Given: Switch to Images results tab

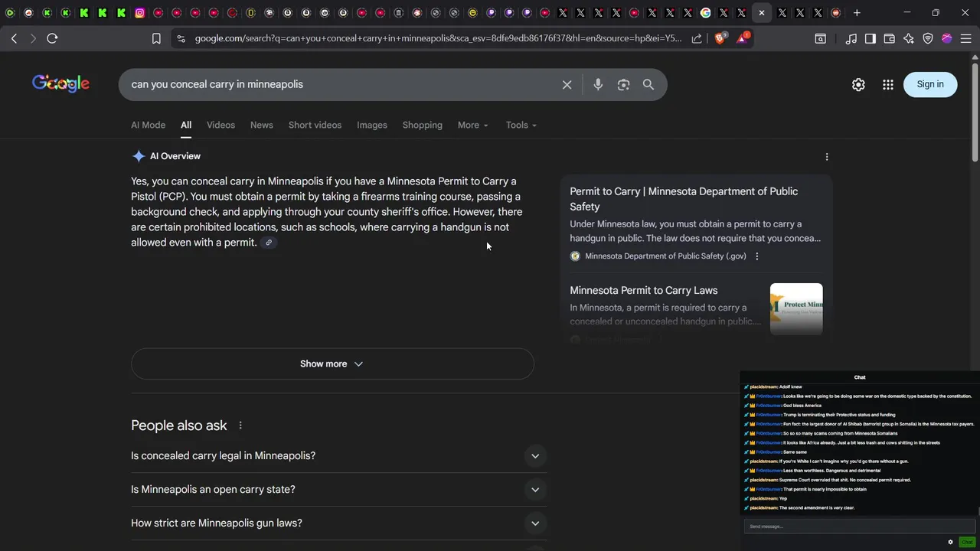Looking at the screenshot, I should 372,126.
